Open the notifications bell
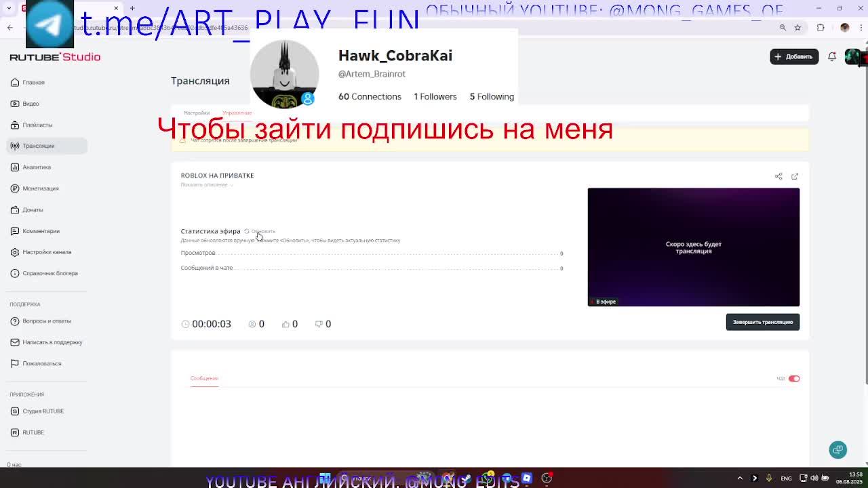This screenshot has width=868, height=488. [832, 57]
